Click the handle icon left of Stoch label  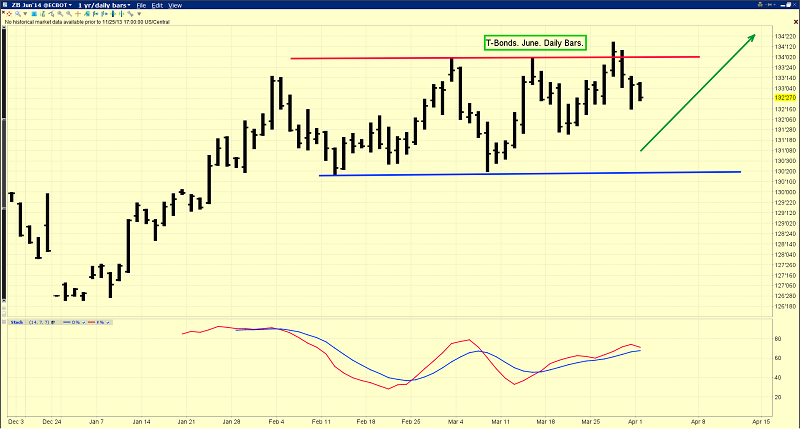point(4,322)
